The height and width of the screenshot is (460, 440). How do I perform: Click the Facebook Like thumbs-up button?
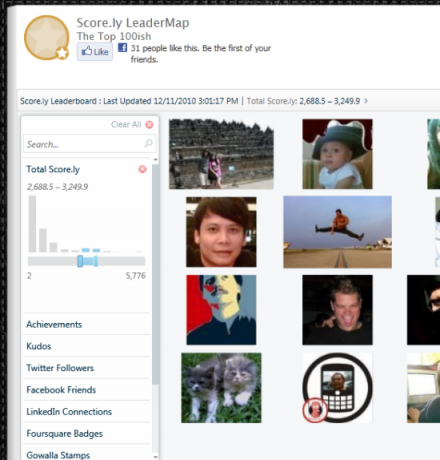(x=95, y=52)
